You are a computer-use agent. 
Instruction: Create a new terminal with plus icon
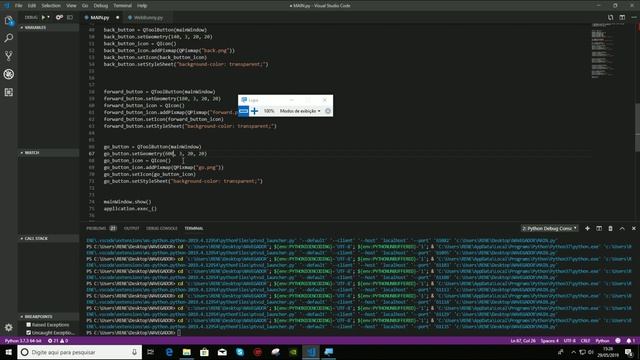pos(587,229)
